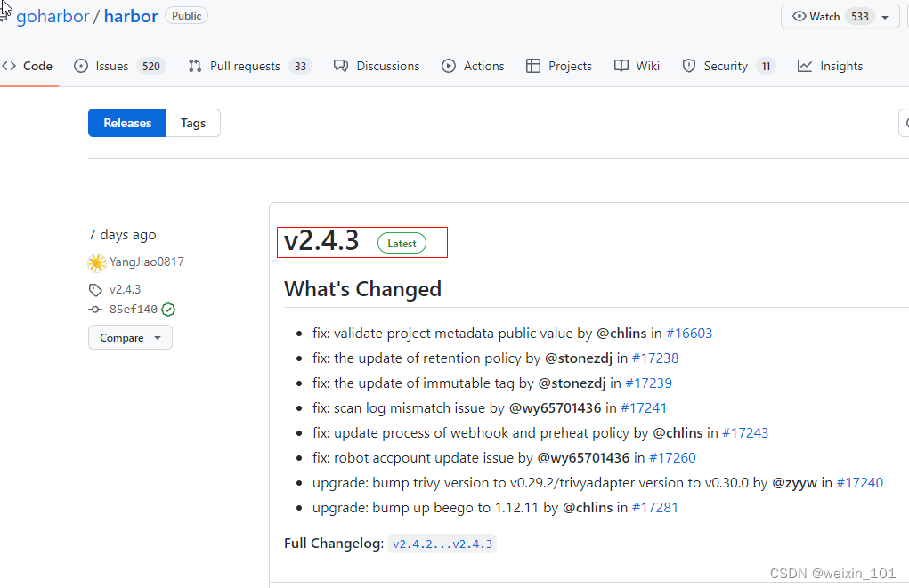Click the What's Changed heading

pos(363,288)
